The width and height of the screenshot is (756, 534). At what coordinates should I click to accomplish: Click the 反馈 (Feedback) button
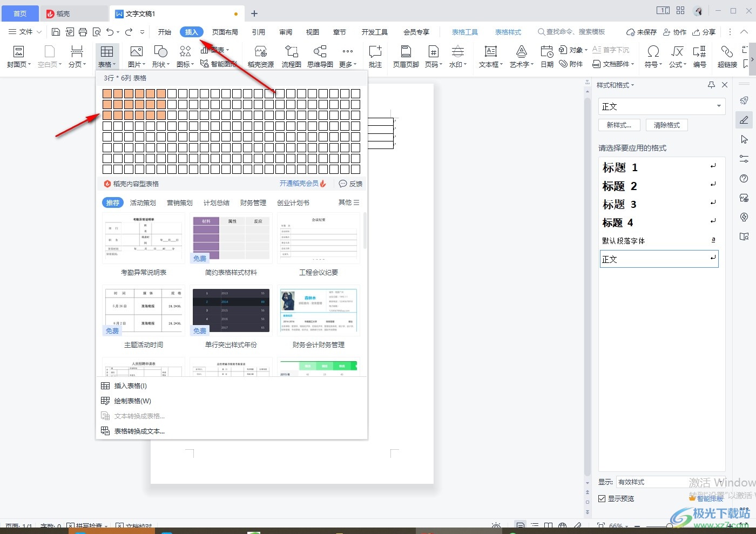(x=350, y=184)
